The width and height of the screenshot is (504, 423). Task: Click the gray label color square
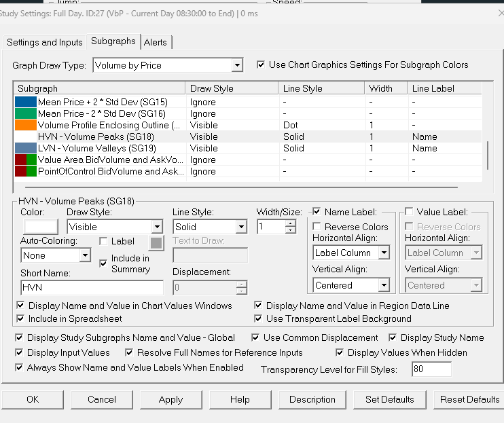156,242
